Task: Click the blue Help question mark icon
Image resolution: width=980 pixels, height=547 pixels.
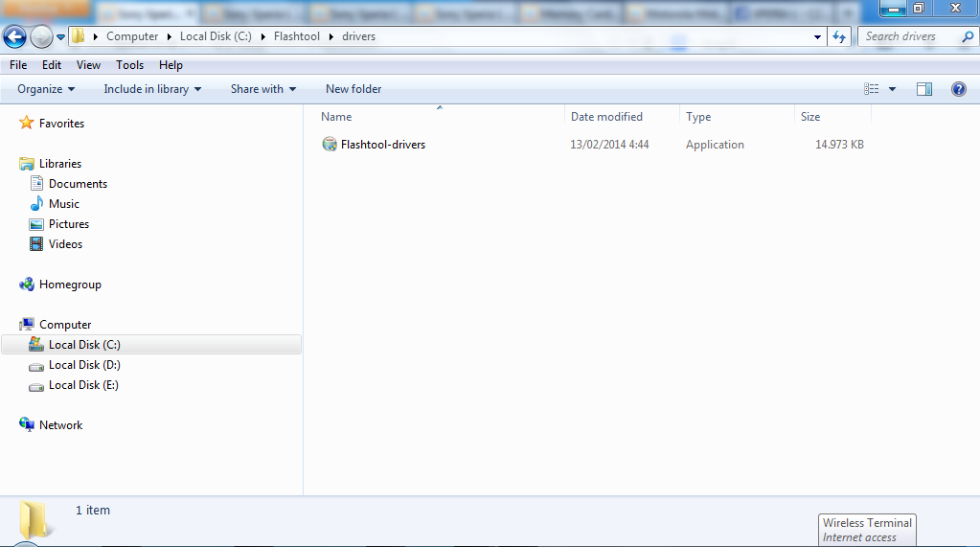Action: pyautogui.click(x=959, y=89)
